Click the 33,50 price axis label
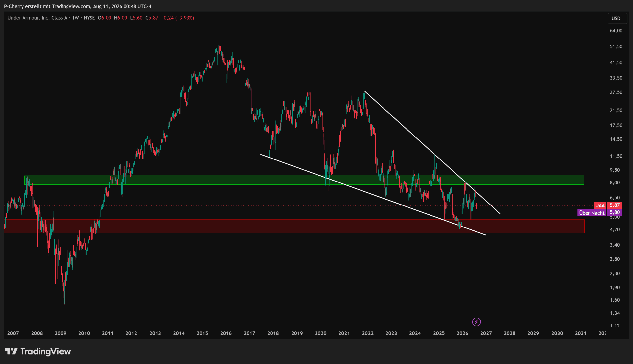This screenshot has width=633, height=364. 616,78
